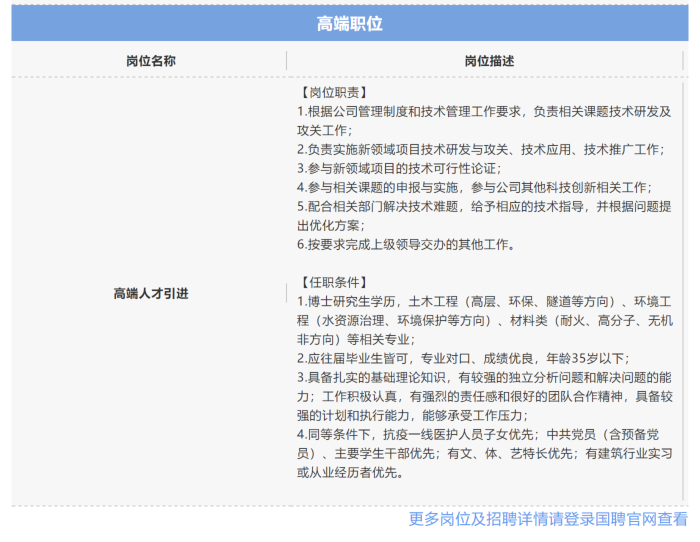Click the line 2.应往届毕业生皆可

463,358
